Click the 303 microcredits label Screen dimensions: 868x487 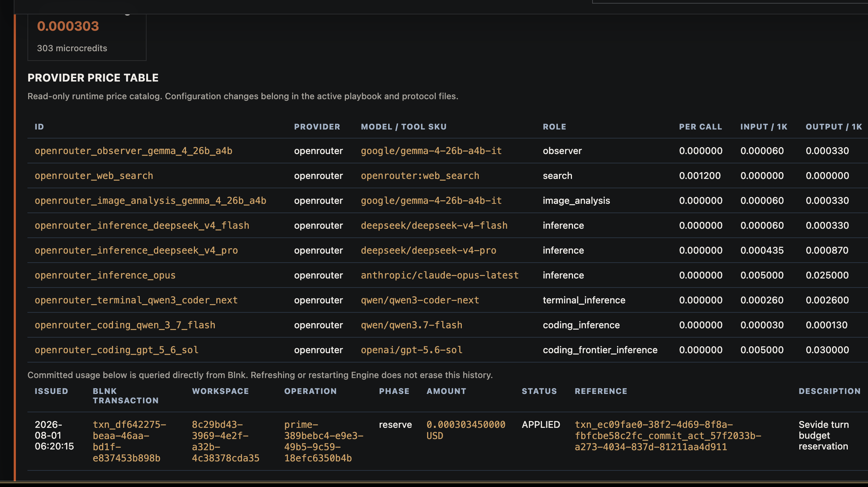(72, 48)
